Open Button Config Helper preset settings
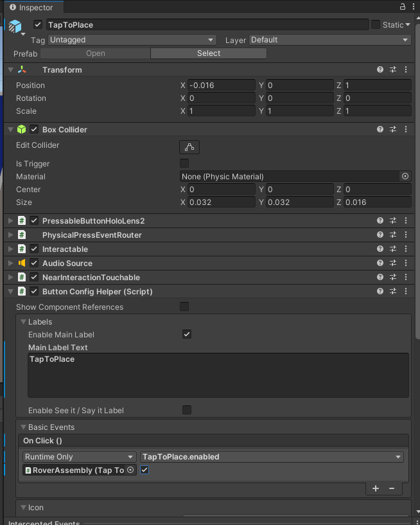The height and width of the screenshot is (525, 420). coord(393,291)
